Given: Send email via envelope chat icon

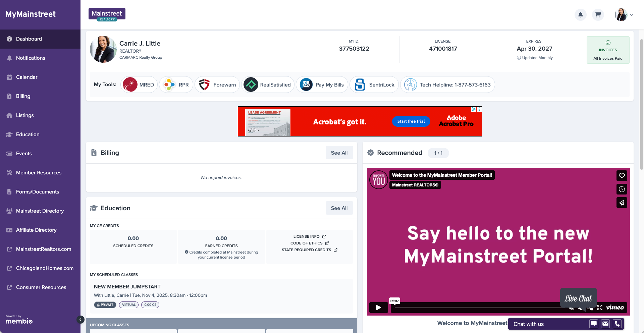Looking at the screenshot, I should [x=605, y=324].
